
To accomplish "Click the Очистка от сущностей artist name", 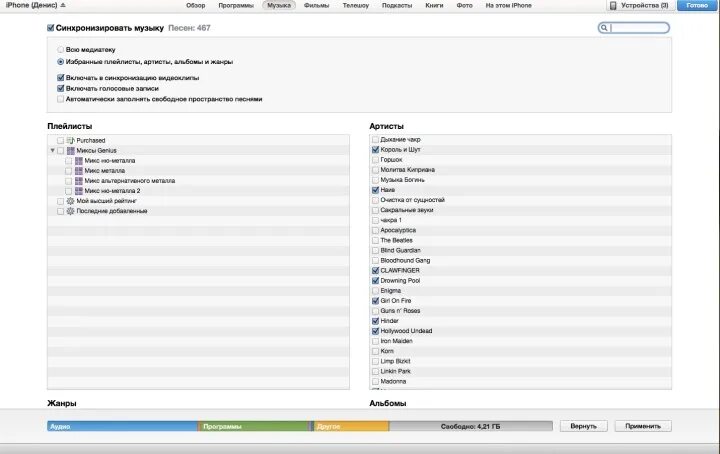I will tap(412, 200).
